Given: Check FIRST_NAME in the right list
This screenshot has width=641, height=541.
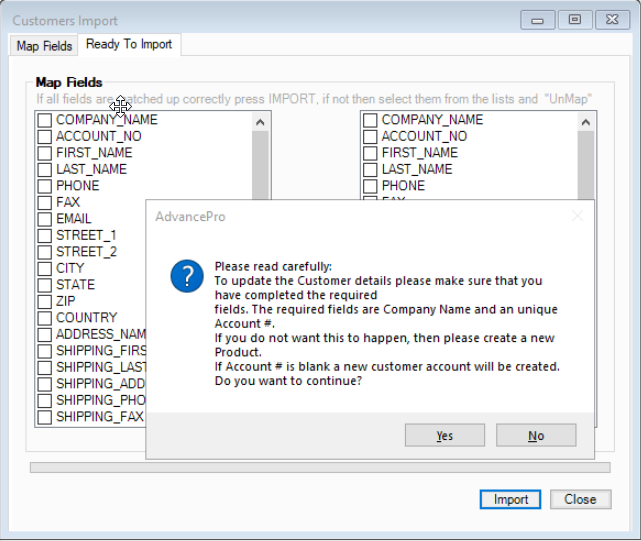Looking at the screenshot, I should coord(370,153).
